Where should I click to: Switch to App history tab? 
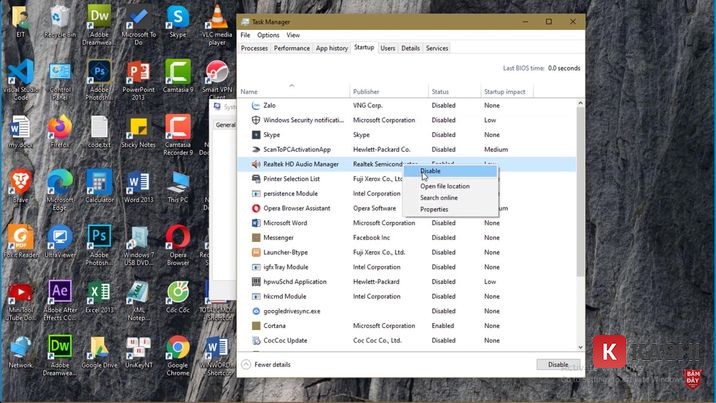coord(332,48)
